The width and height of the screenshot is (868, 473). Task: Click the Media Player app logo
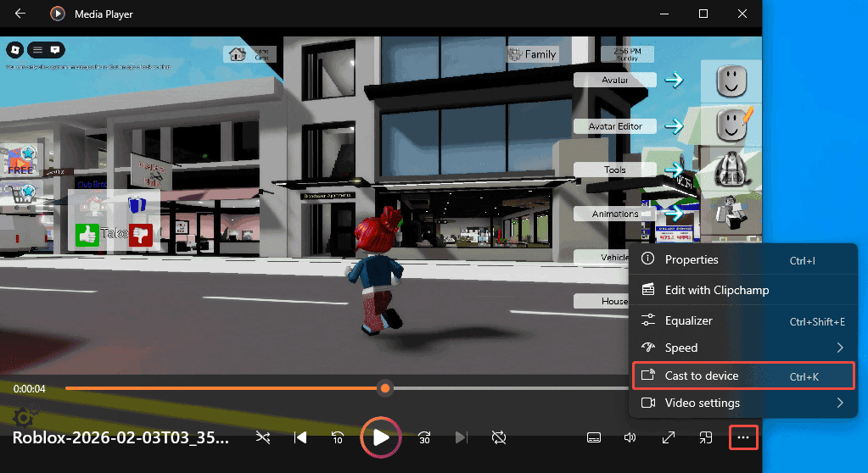(58, 14)
